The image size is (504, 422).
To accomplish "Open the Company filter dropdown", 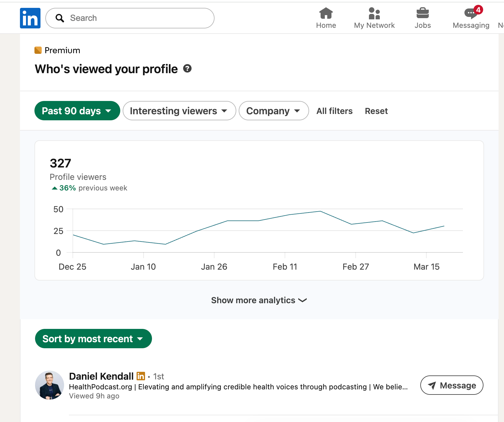I will (273, 111).
